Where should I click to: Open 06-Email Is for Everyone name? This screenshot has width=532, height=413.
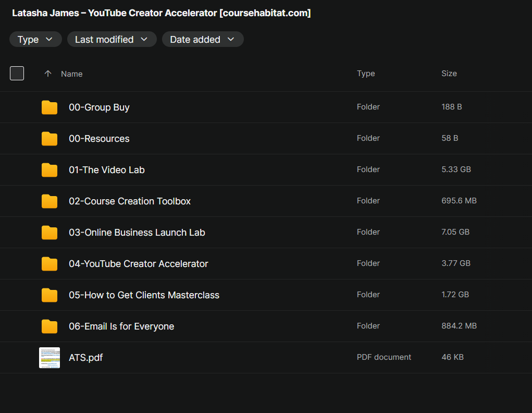(121, 326)
